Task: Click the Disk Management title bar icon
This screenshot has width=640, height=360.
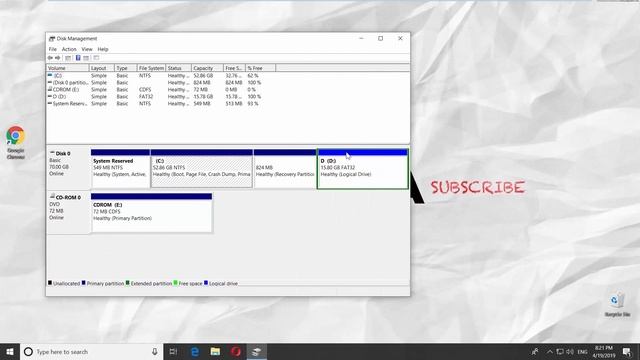Action: (x=51, y=38)
